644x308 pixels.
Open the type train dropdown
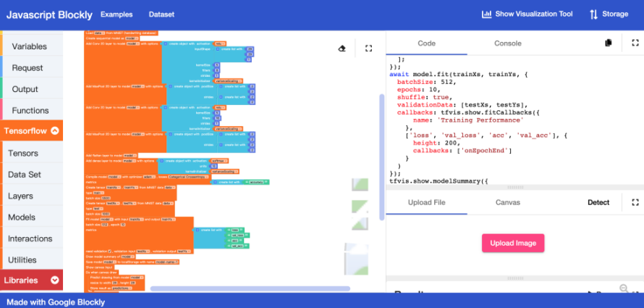[x=98, y=193]
